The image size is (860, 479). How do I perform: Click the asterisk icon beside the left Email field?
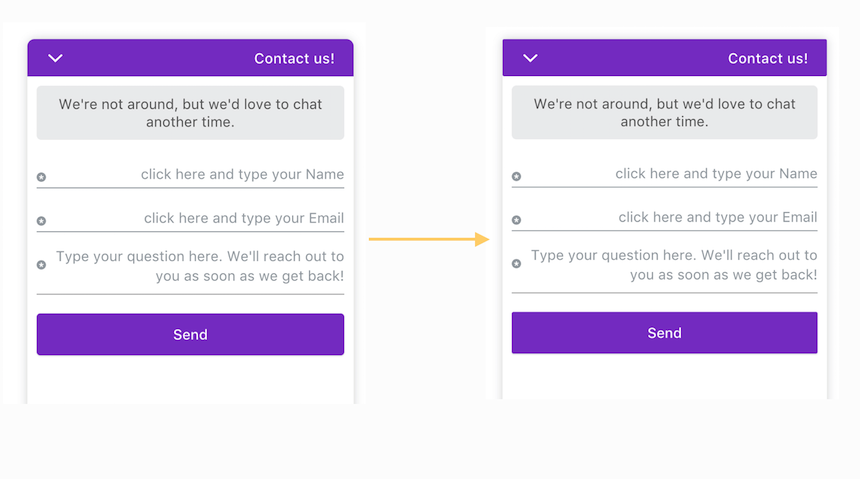click(x=41, y=221)
